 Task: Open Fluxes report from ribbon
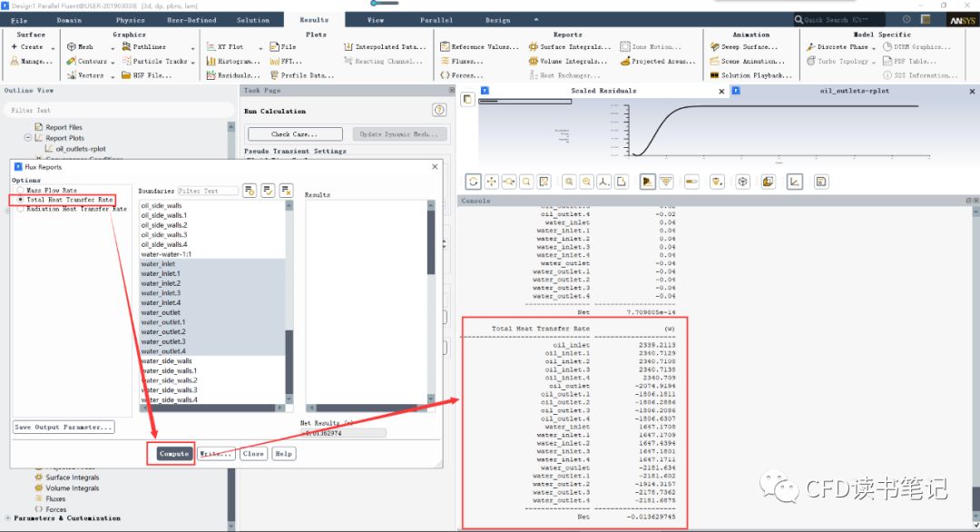(x=462, y=61)
